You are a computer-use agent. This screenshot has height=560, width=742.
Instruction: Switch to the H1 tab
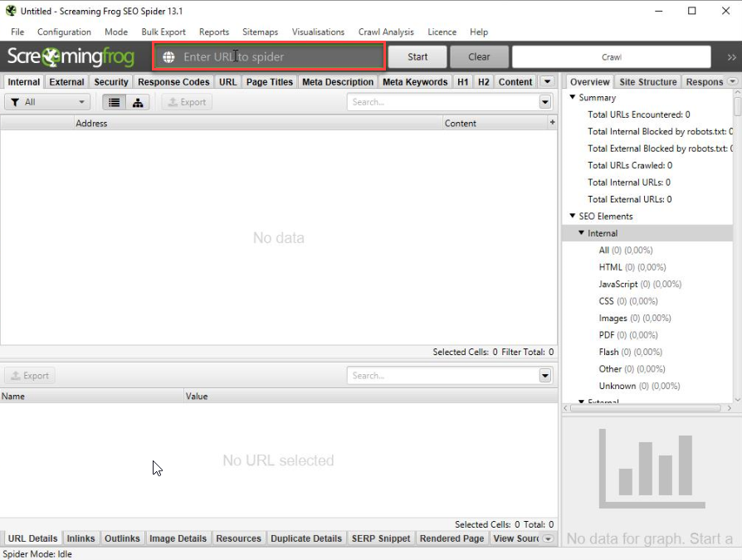[x=463, y=82]
